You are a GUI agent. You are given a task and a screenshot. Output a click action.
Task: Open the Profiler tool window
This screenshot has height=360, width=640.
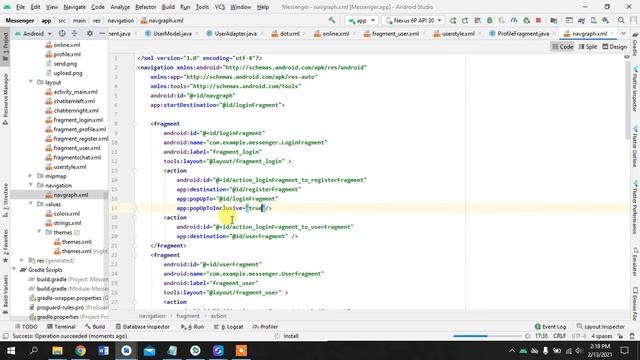(265, 327)
